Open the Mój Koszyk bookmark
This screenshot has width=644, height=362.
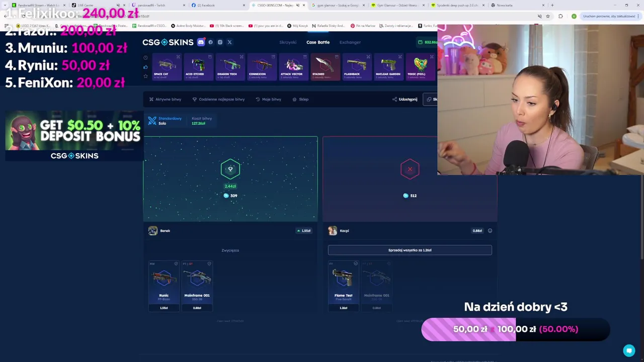(x=297, y=26)
